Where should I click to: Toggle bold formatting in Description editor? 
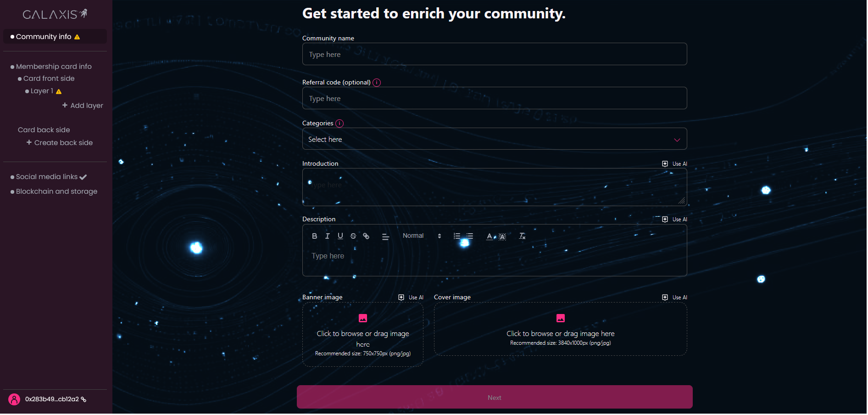point(314,236)
